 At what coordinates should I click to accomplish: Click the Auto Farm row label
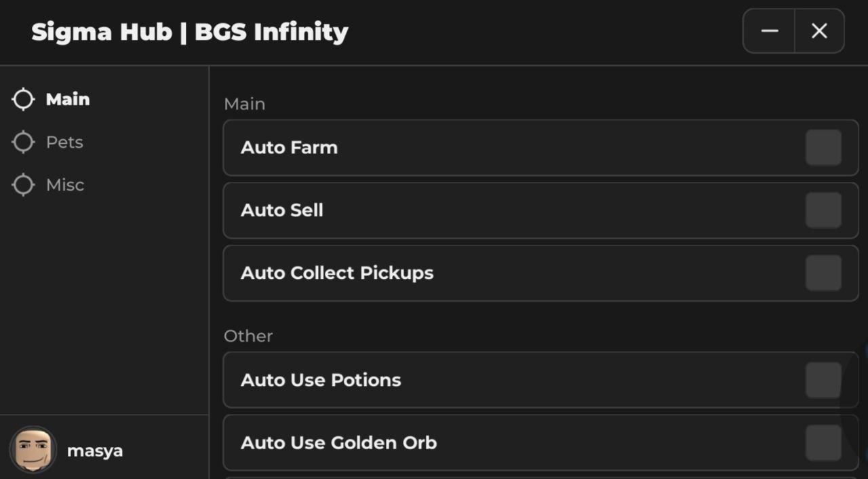289,148
